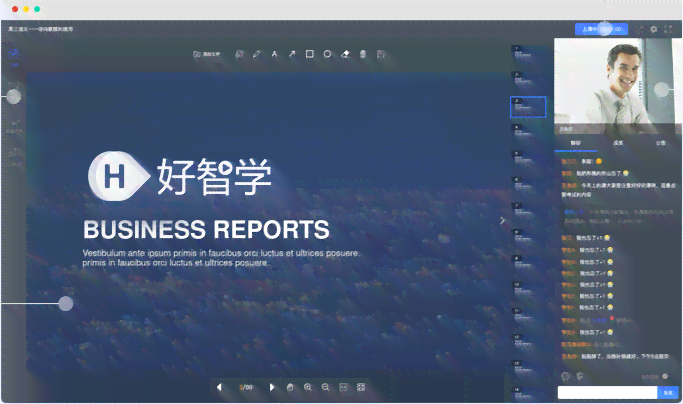Focus the chat message input field
The image size is (683, 404).
click(x=607, y=393)
